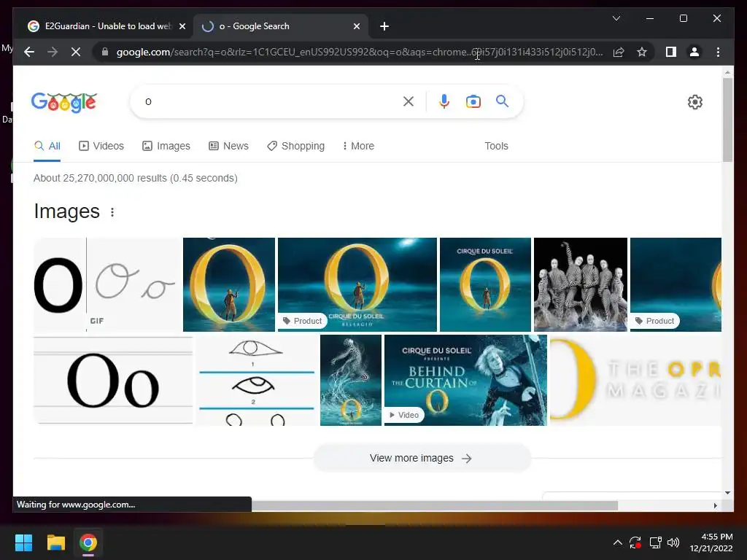This screenshot has height=560, width=747.
Task: Select the All results tab
Action: 47,146
